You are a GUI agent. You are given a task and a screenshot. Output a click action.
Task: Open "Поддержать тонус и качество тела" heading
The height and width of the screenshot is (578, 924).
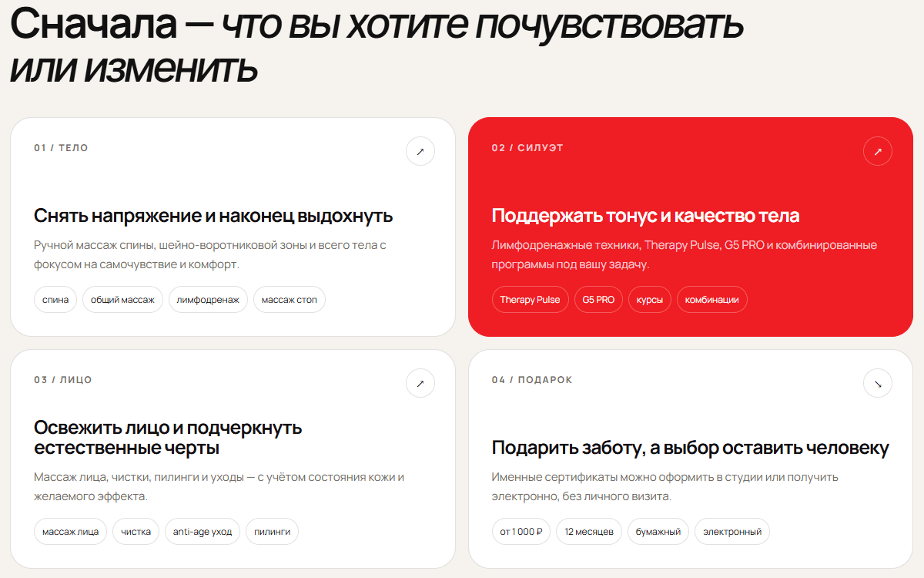(x=645, y=216)
